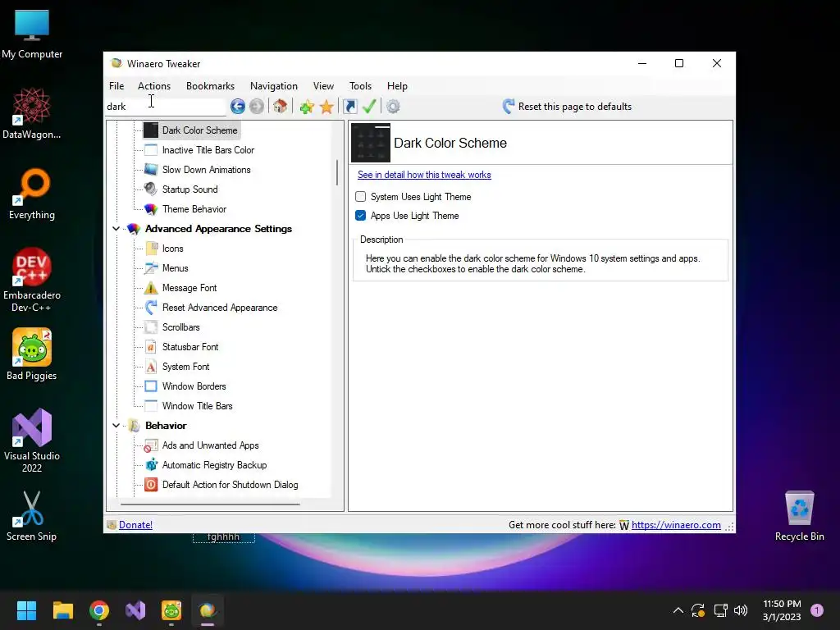Click the search field containing dark
The width and height of the screenshot is (840, 630).
tap(166, 107)
